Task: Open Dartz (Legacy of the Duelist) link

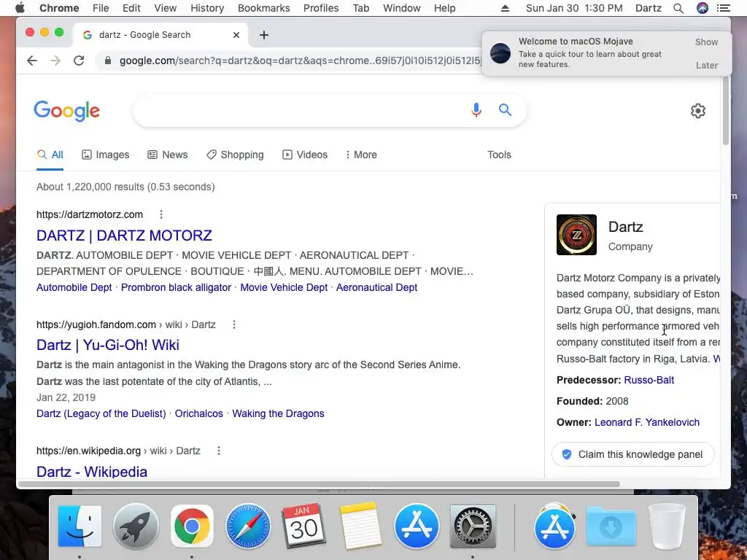Action: [101, 413]
